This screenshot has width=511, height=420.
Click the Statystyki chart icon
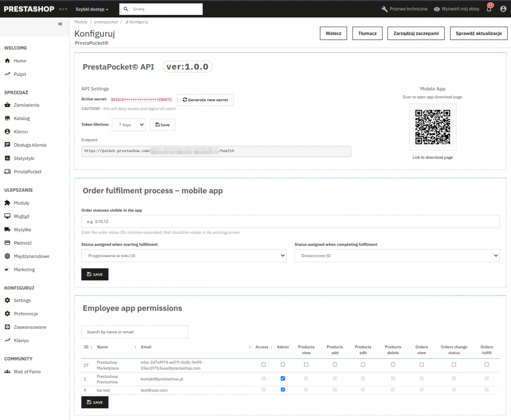7,158
